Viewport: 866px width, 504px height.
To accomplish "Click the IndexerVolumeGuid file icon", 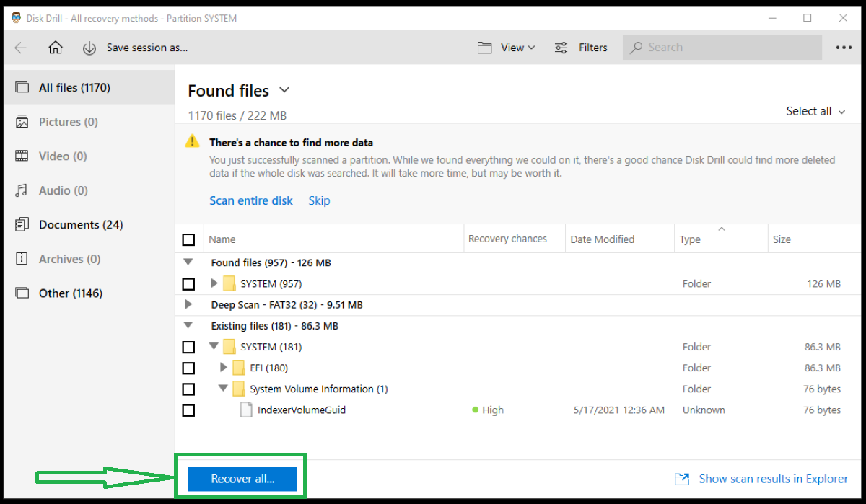I will (x=245, y=410).
